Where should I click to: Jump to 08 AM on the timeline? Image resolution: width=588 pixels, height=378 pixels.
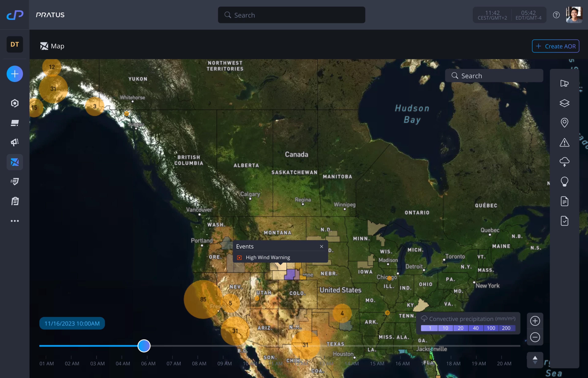tap(199, 363)
